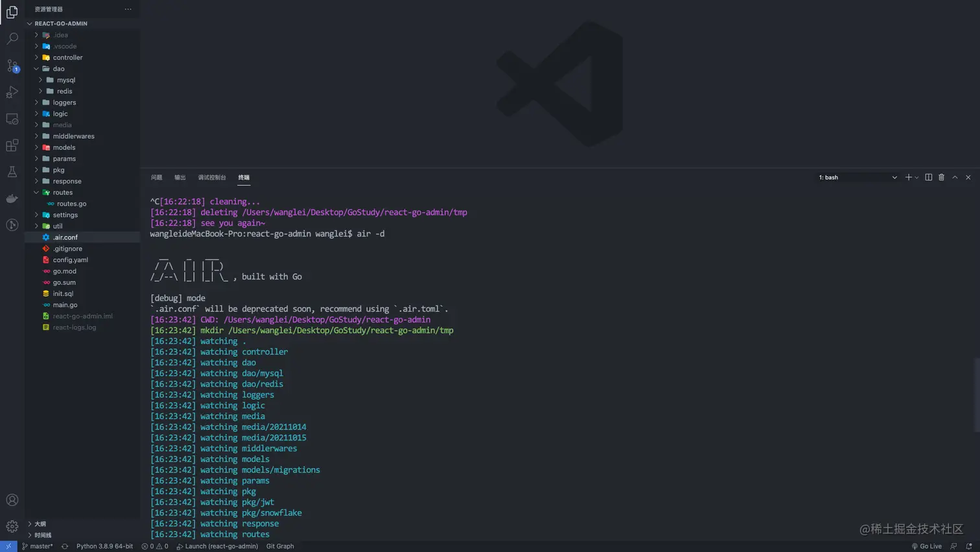Screen dimensions: 980x552
Task: Toggle Go Live server in status bar
Action: (927, 546)
